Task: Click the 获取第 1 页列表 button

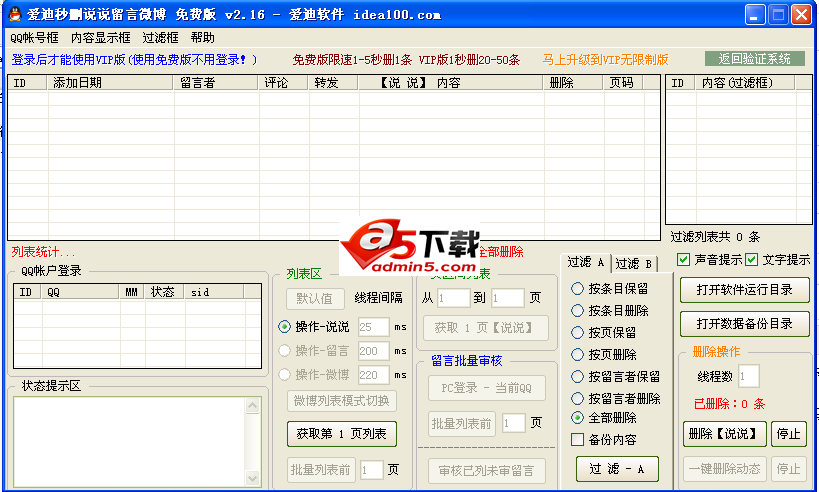Action: (342, 434)
